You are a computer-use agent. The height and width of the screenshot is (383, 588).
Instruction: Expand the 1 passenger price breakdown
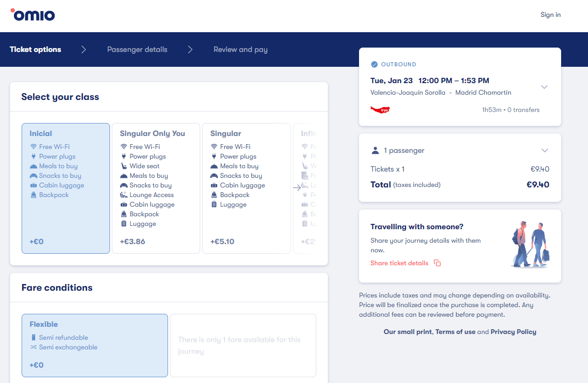click(544, 150)
